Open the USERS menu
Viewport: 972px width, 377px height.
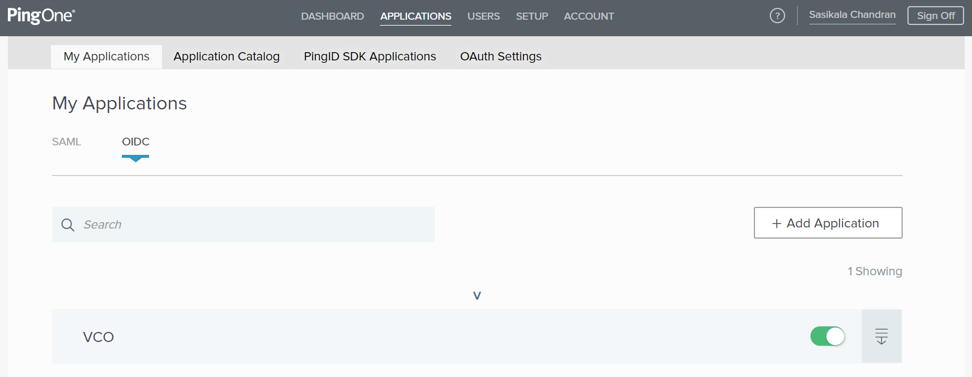coord(484,16)
